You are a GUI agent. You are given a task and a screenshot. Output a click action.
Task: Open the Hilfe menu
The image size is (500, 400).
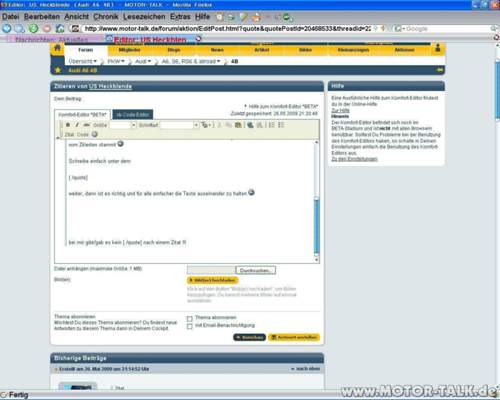tap(202, 17)
